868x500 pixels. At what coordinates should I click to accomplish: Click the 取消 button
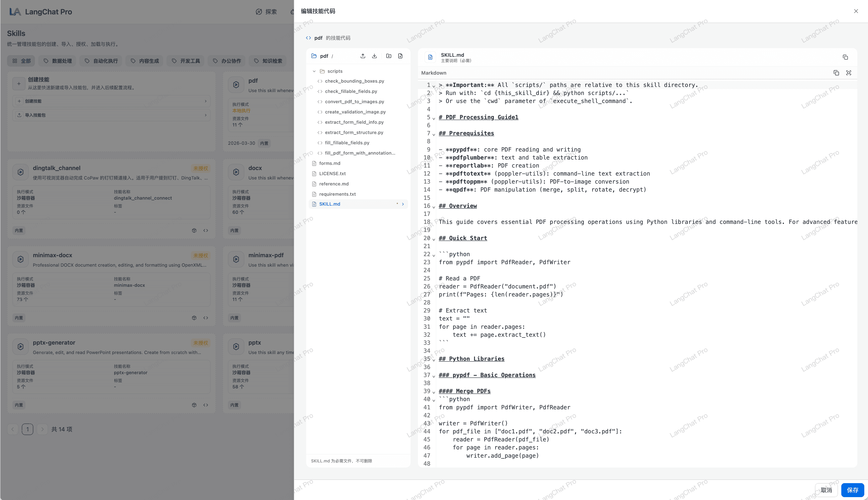tap(826, 490)
